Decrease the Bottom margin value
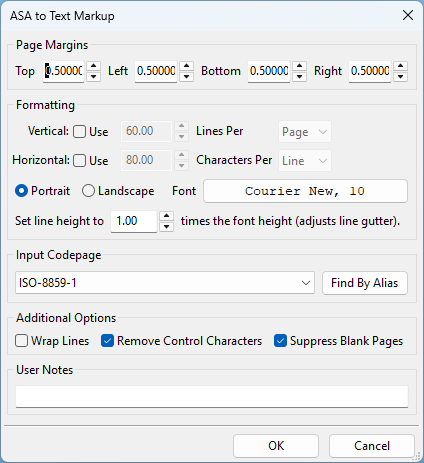Viewport: 424px width, 463px height. click(300, 77)
